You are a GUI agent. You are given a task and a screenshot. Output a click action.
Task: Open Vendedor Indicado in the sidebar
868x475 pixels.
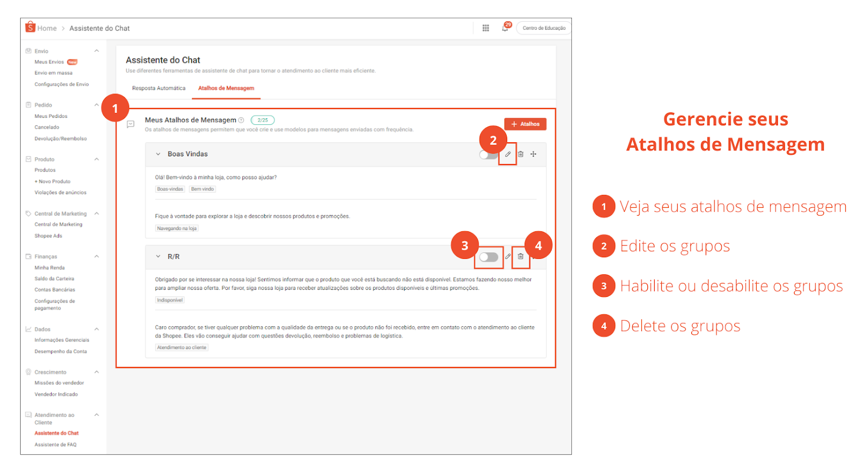pyautogui.click(x=56, y=394)
